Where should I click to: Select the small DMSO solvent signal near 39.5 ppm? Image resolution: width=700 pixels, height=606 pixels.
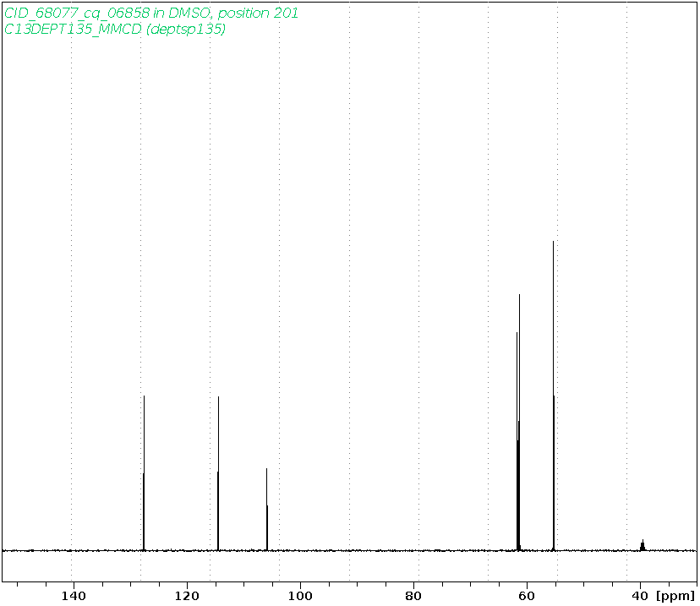[643, 545]
